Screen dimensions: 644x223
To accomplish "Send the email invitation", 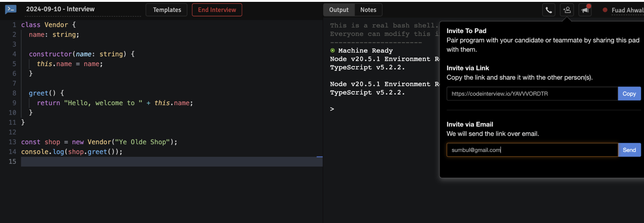I will pos(629,150).
